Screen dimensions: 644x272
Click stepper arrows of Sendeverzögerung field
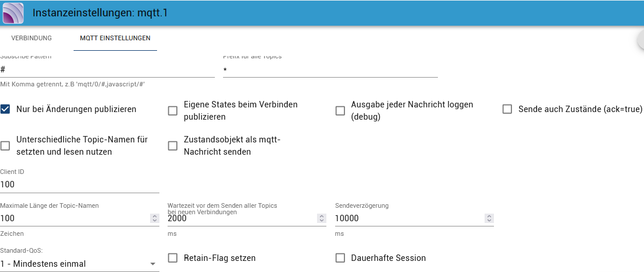pyautogui.click(x=489, y=218)
